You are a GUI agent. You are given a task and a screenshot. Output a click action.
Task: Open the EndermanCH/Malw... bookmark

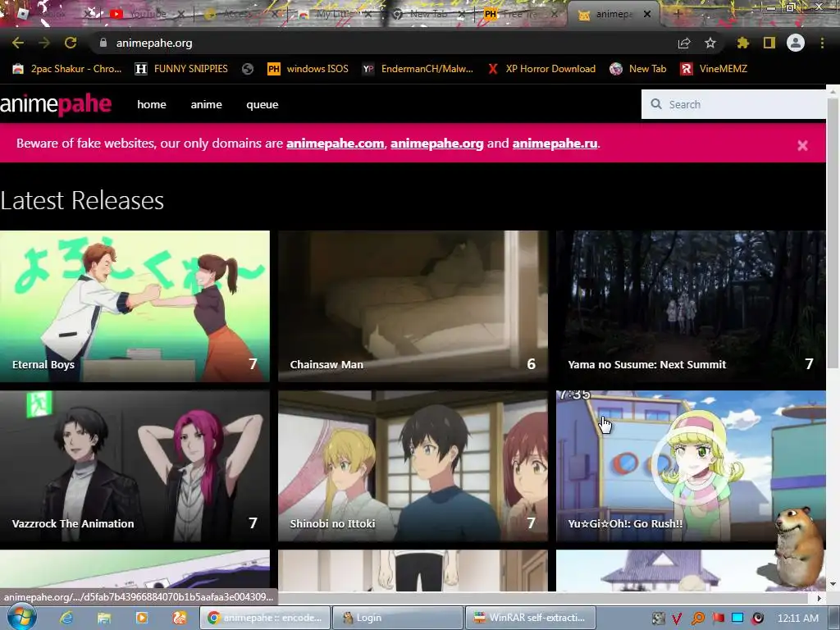(418, 69)
